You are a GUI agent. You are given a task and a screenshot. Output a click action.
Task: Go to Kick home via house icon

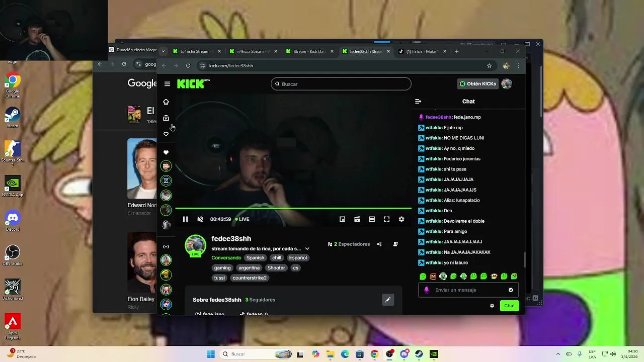[x=166, y=102]
